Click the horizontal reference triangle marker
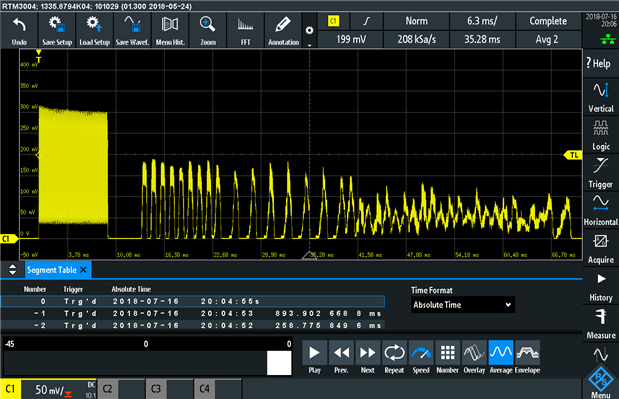This screenshot has width=619, height=399. pos(310,255)
